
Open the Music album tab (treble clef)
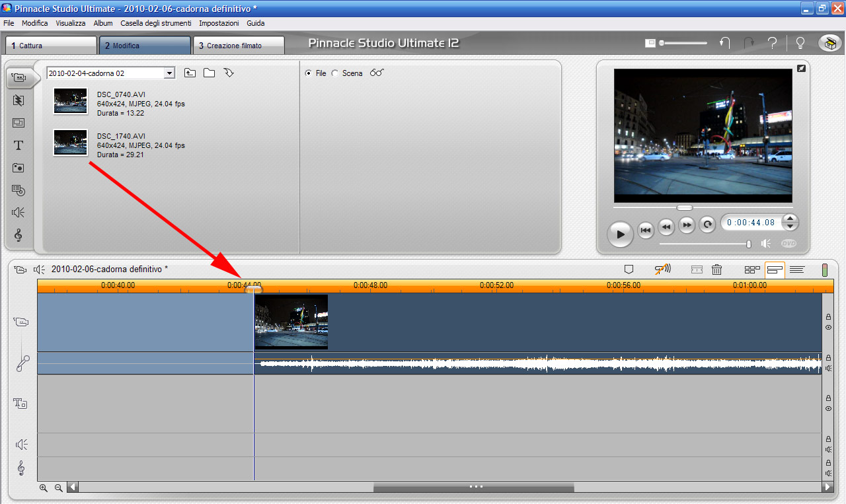19,235
